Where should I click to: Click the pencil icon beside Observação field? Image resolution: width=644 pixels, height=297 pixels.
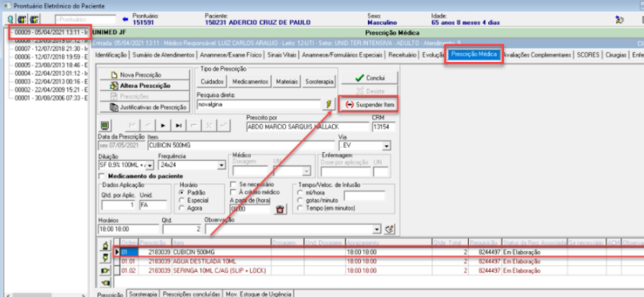point(390,229)
